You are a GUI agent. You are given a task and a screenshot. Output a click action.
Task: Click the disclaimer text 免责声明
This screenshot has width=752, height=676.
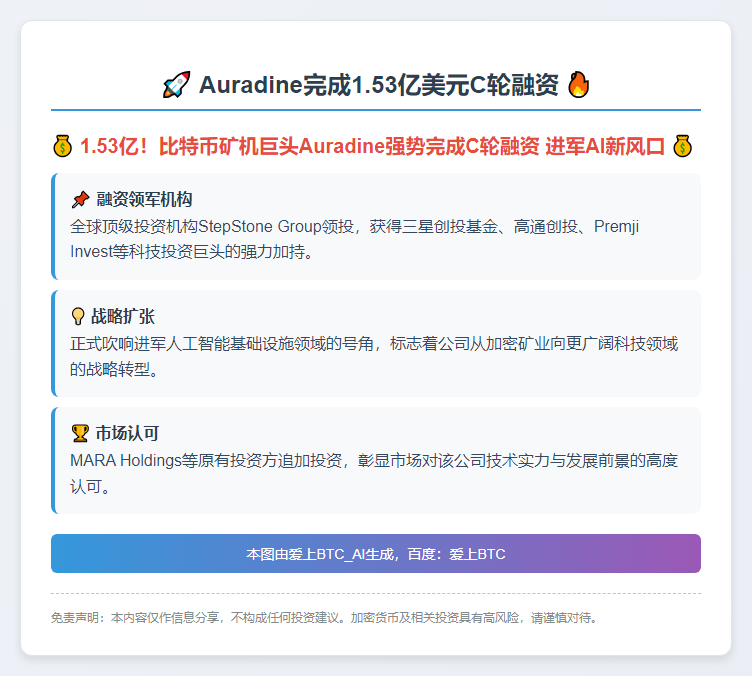click(x=325, y=618)
